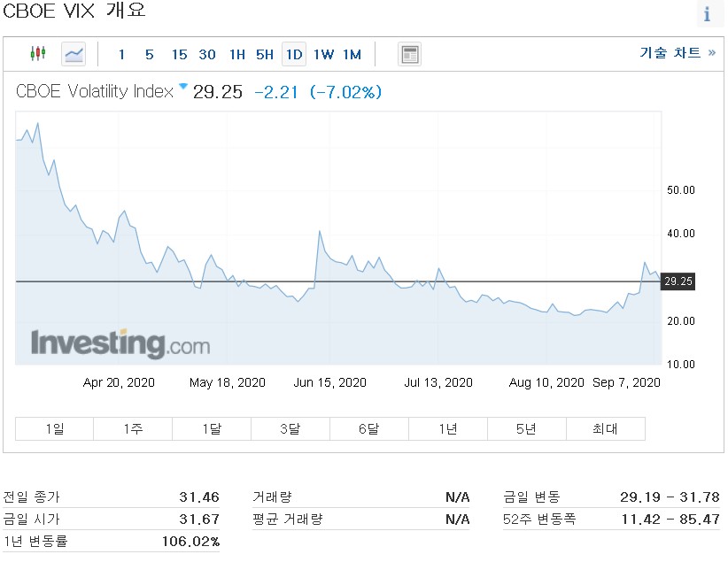Click the Jul 13, 2020 axis label

pos(438,383)
